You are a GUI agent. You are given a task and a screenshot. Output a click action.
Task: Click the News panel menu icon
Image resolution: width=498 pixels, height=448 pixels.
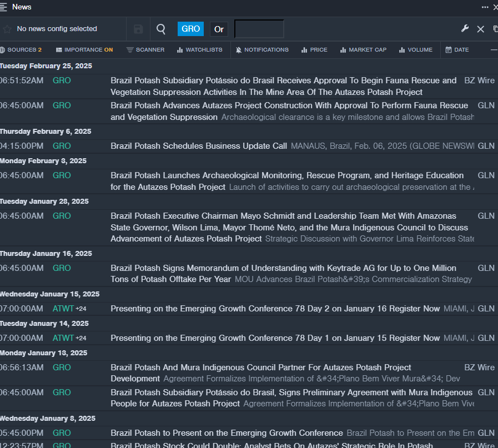pyautogui.click(x=4, y=7)
